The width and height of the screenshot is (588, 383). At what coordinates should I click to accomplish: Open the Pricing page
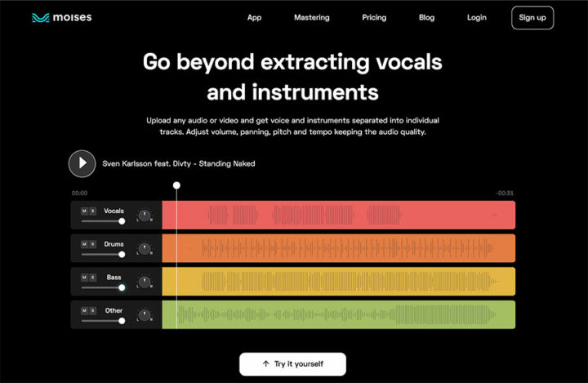[374, 17]
